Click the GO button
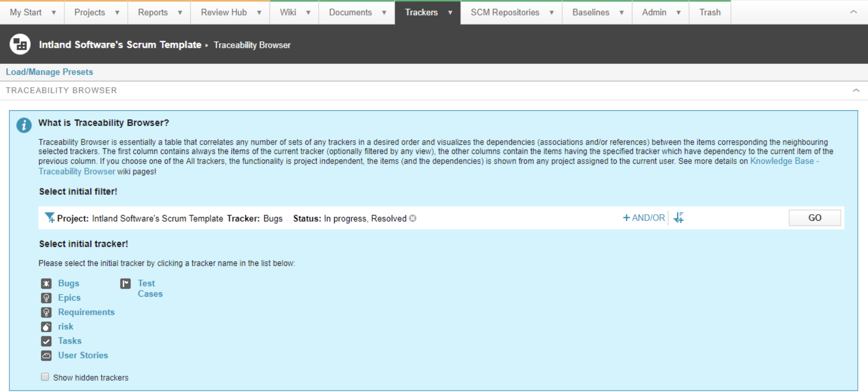The width and height of the screenshot is (868, 392). click(x=815, y=218)
